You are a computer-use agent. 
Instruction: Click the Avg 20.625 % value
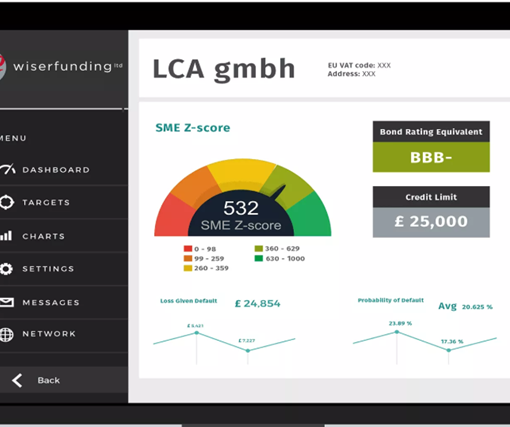coord(465,306)
